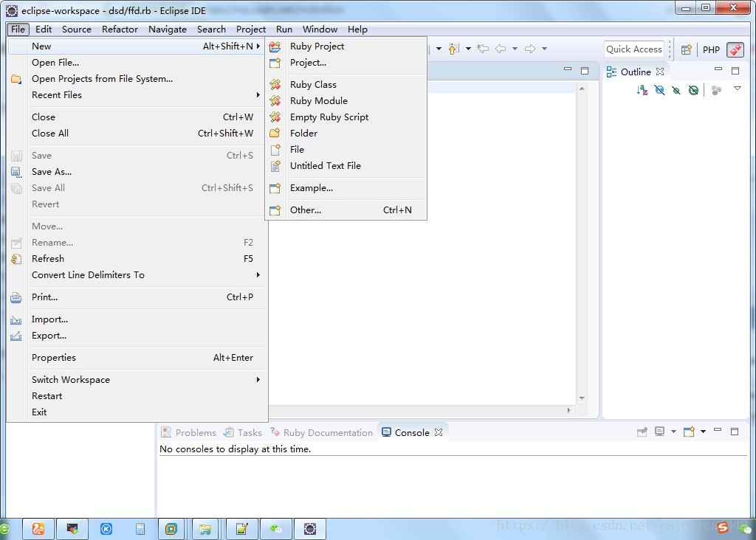Click the Empty Ruby Script icon
The width and height of the screenshot is (756, 540).
click(275, 117)
